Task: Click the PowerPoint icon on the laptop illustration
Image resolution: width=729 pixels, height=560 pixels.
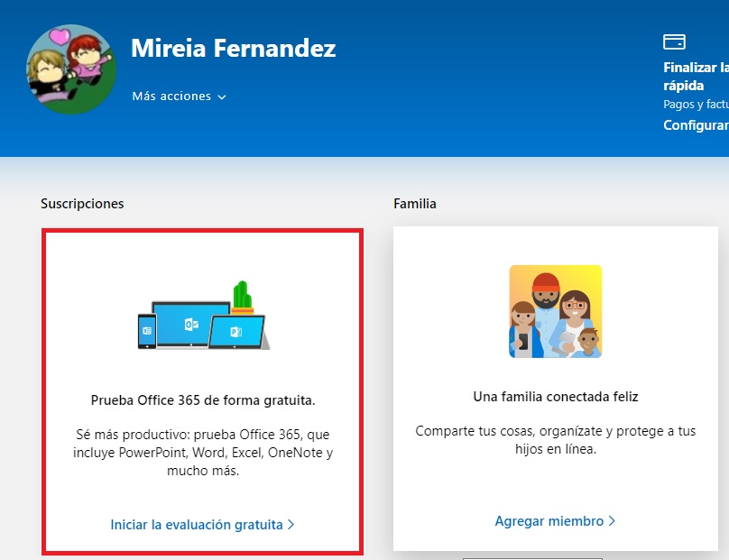Action: tap(236, 331)
